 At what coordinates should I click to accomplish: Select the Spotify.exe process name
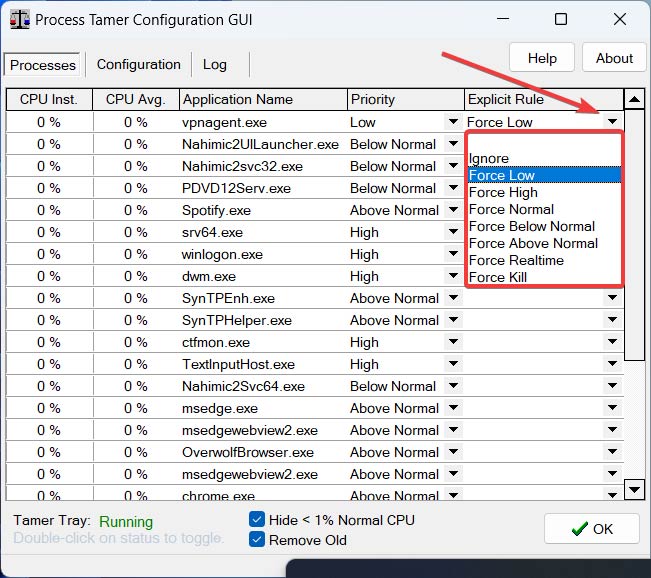216,211
